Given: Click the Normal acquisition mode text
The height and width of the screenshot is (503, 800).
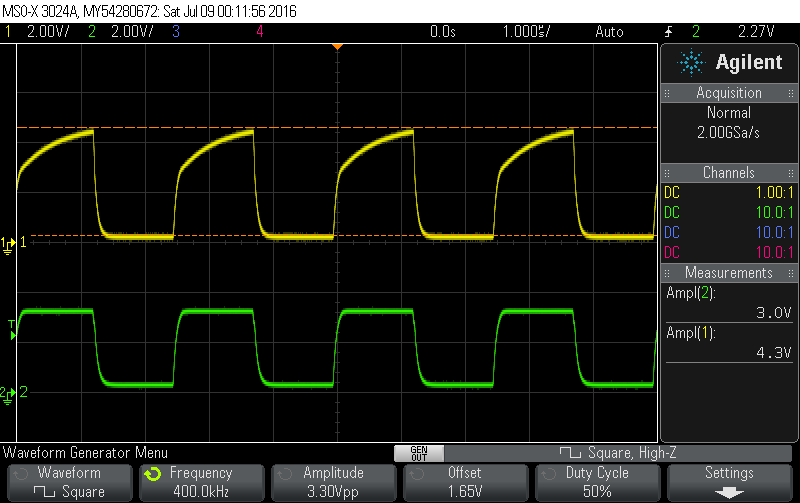Looking at the screenshot, I should [x=729, y=113].
